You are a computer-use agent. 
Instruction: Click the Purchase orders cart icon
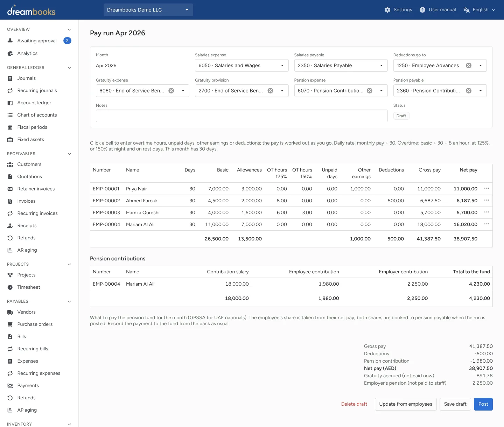click(x=10, y=324)
